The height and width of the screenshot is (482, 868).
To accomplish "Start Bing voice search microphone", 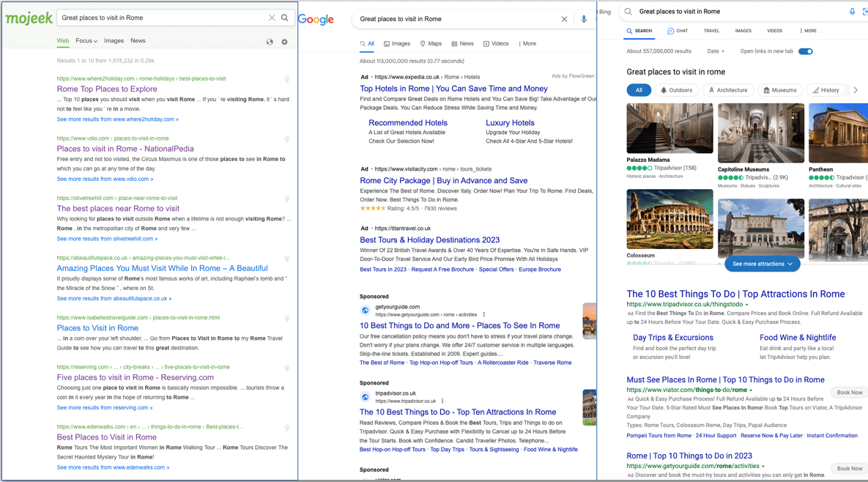I will (x=852, y=11).
